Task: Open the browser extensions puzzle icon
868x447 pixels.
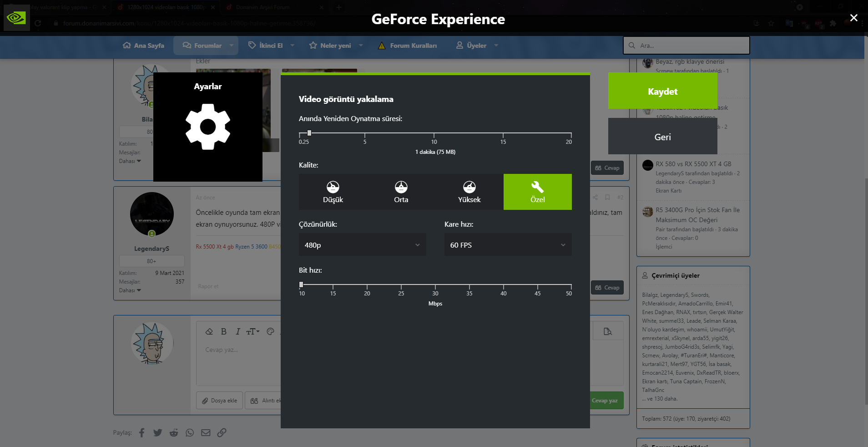Action: click(x=833, y=23)
